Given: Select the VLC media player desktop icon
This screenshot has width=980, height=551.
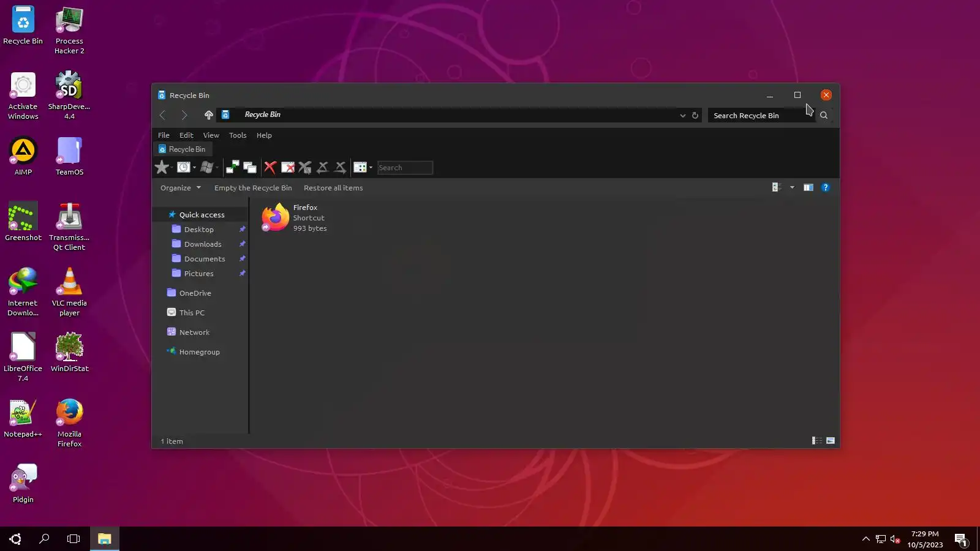Looking at the screenshot, I should (69, 291).
